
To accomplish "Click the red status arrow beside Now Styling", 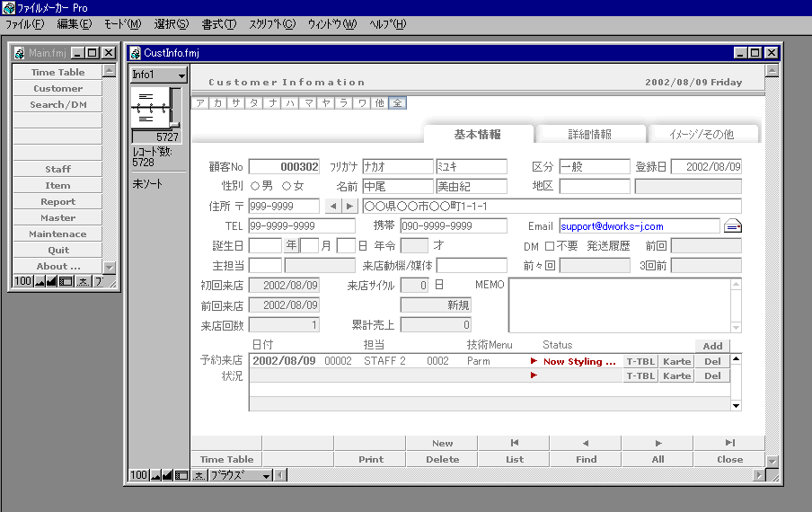I will point(534,361).
